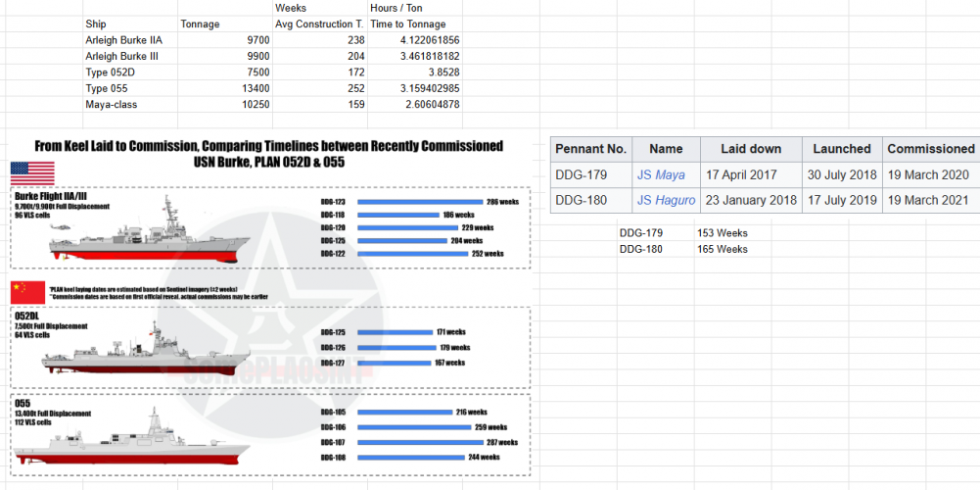Image resolution: width=980 pixels, height=490 pixels.
Task: Open the JS Maya link
Action: 661,175
